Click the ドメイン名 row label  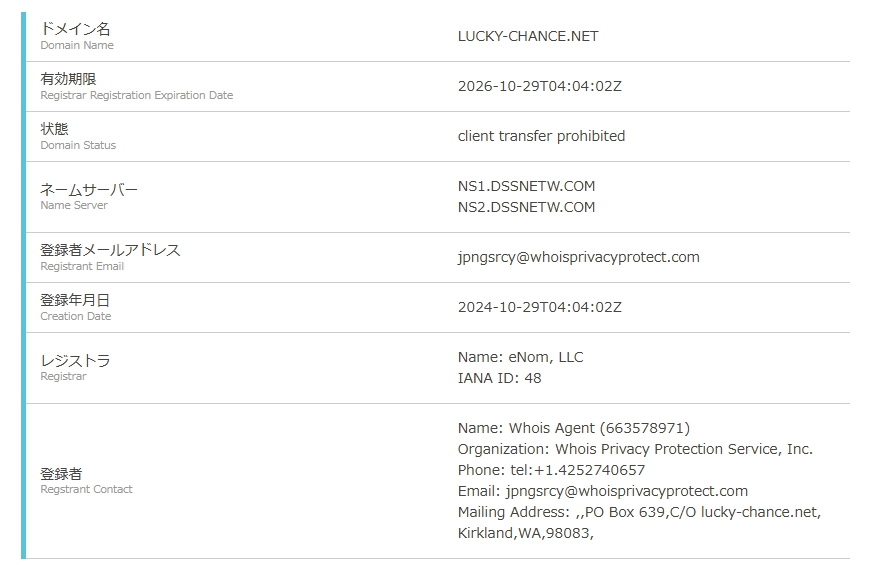tap(75, 30)
